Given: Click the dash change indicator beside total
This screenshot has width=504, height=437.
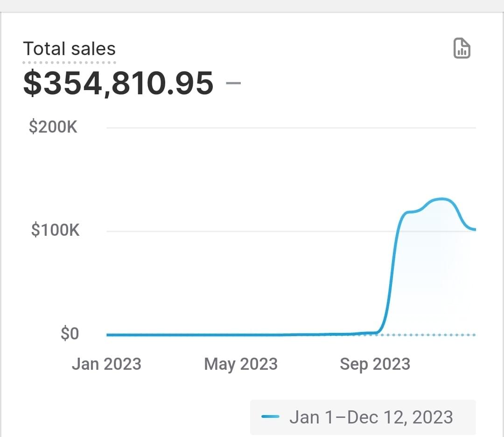Looking at the screenshot, I should point(233,84).
